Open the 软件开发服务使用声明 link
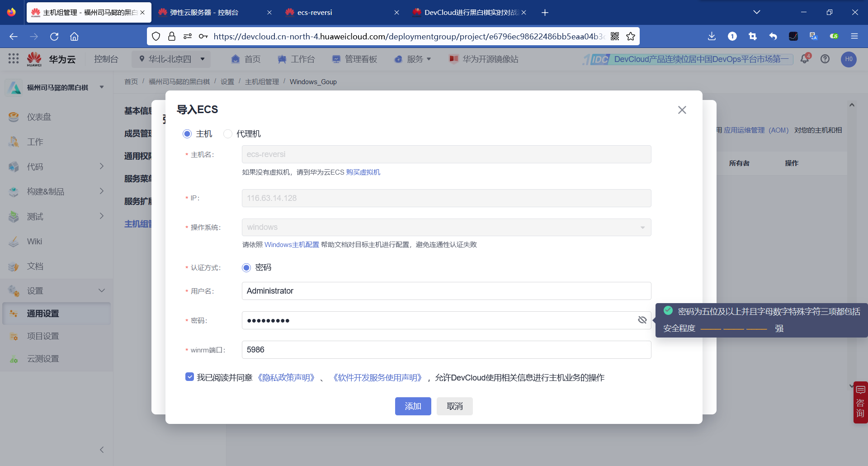Viewport: 868px width, 466px height. [377, 377]
